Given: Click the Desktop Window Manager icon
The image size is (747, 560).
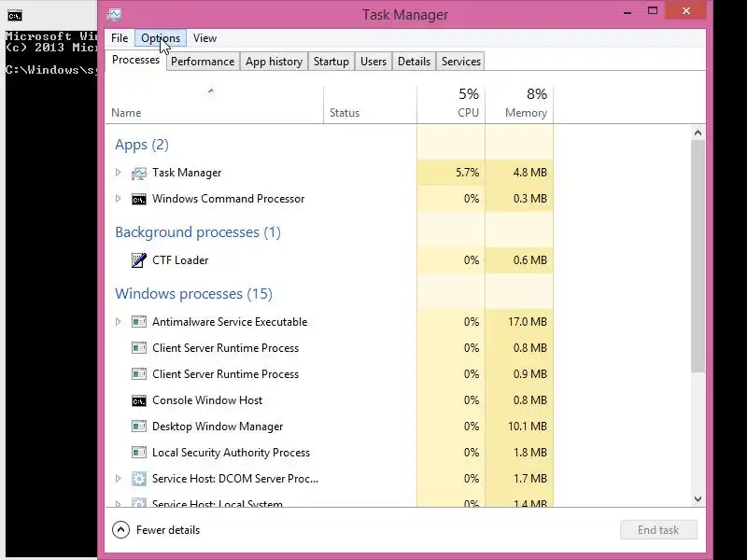Looking at the screenshot, I should pos(138,427).
